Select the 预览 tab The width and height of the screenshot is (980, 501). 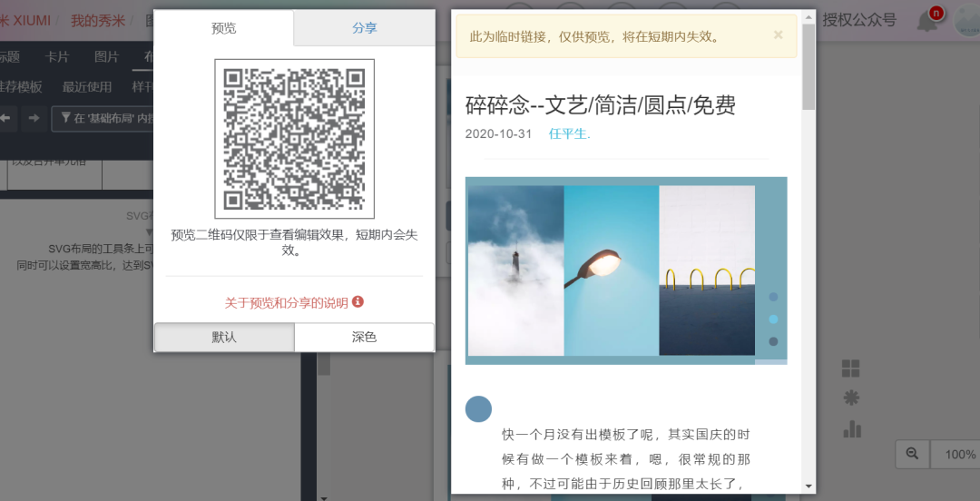(x=224, y=28)
